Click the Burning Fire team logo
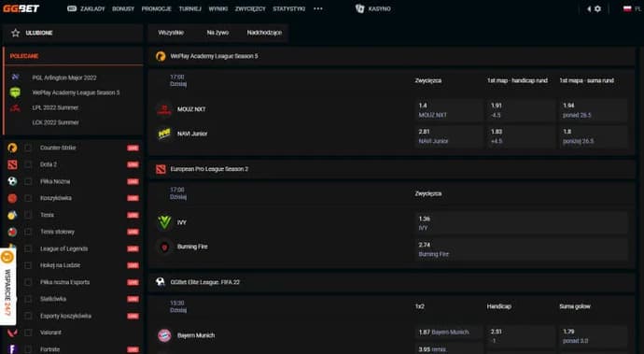The width and height of the screenshot is (644, 354). [164, 248]
